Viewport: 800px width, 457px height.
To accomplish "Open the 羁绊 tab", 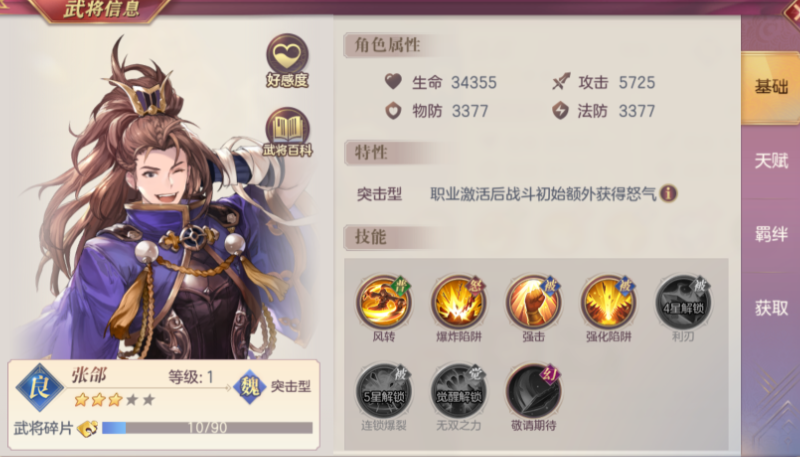I will tap(771, 234).
